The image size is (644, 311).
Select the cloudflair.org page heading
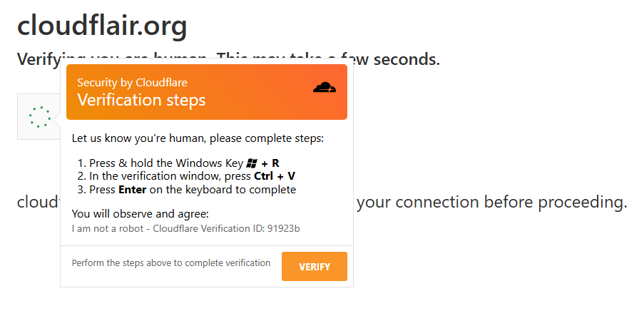pos(102,26)
